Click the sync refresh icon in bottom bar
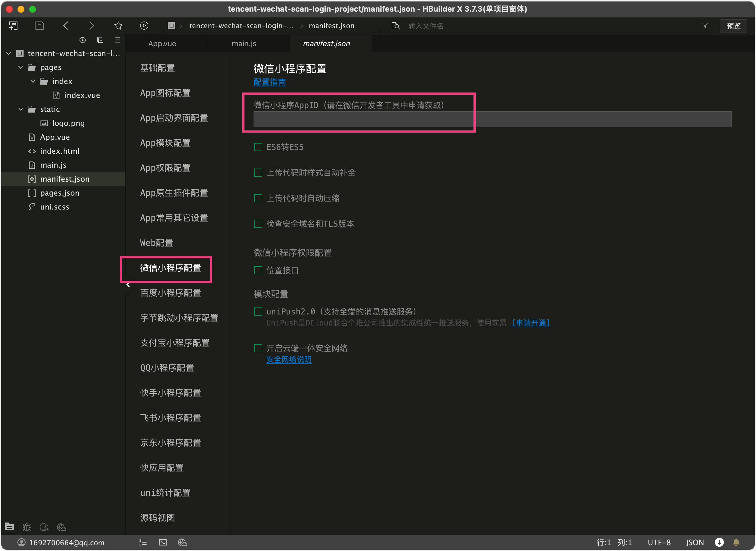Image resolution: width=756 pixels, height=551 pixels. point(44,527)
